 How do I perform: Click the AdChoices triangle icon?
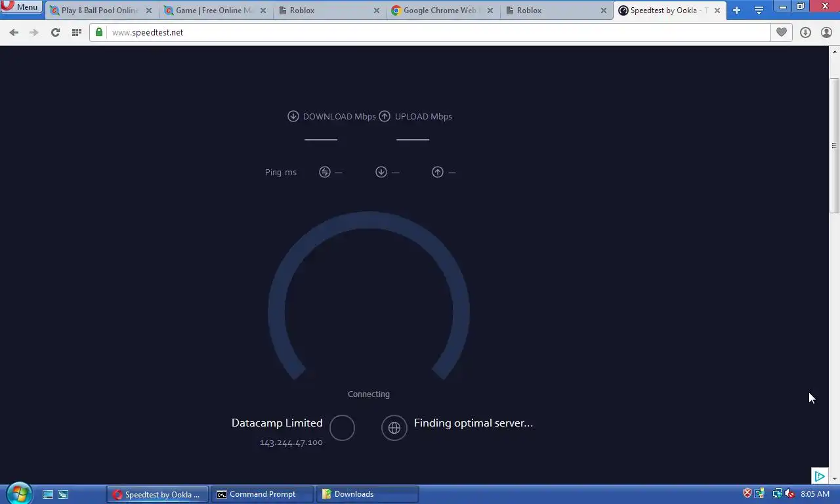[820, 476]
